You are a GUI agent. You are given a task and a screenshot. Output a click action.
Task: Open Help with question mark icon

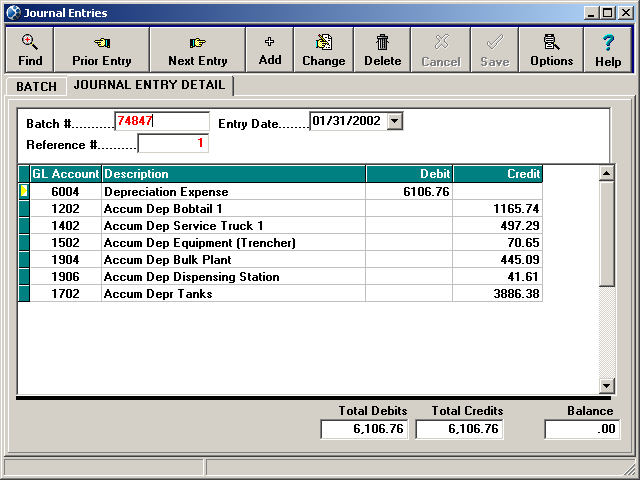pyautogui.click(x=608, y=49)
